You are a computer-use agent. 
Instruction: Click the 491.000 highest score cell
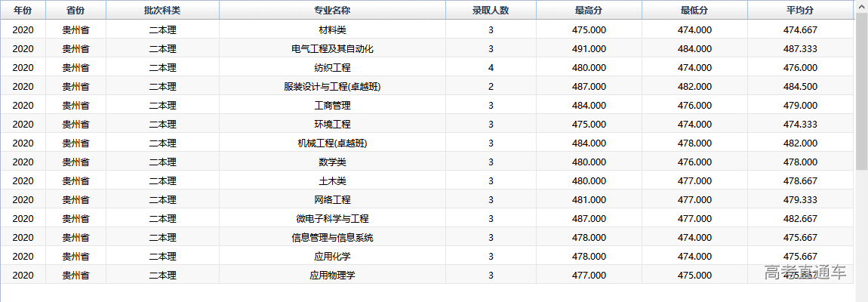click(x=589, y=48)
